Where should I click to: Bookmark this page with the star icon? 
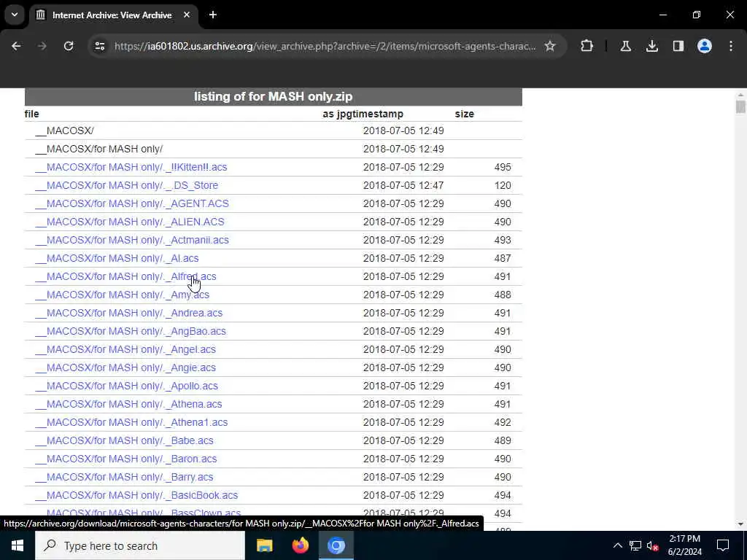point(550,46)
